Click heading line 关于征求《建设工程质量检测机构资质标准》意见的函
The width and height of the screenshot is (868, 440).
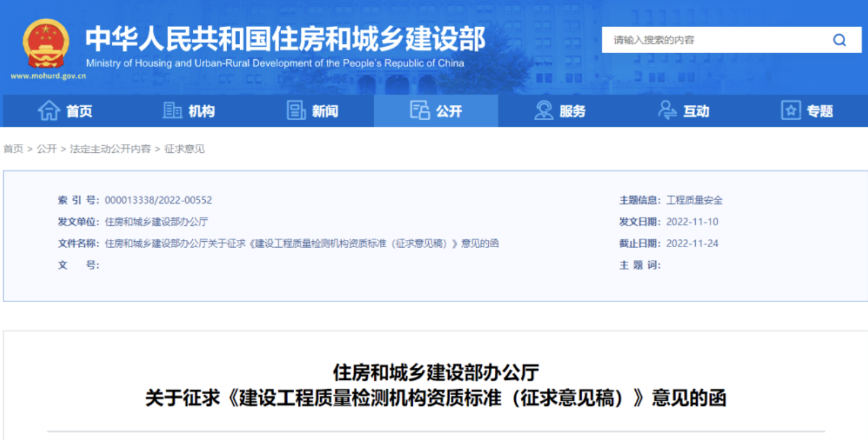pyautogui.click(x=436, y=398)
